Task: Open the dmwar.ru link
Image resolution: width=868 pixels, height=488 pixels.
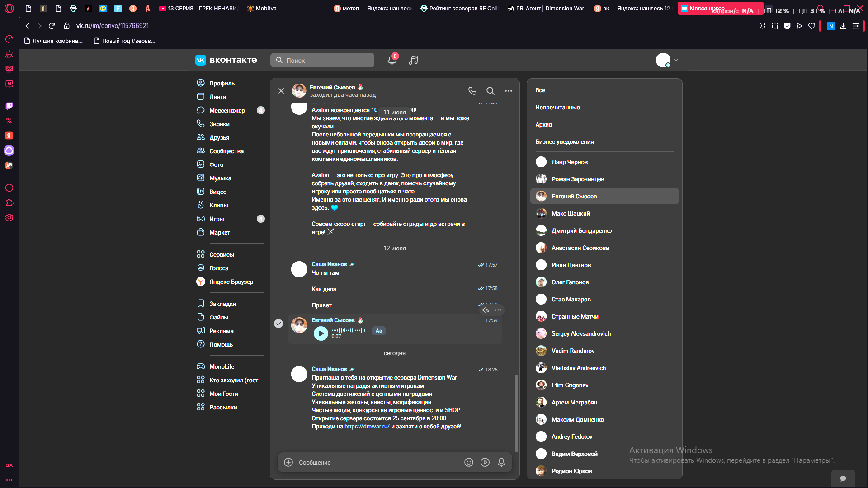Action: [367, 426]
